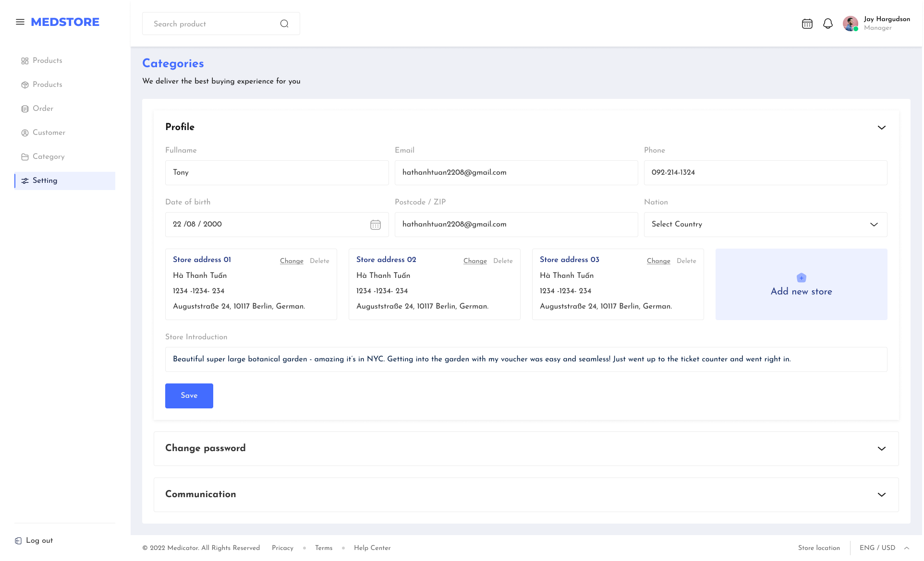Open Category sidebar item
The image size is (924, 561).
coord(48,157)
